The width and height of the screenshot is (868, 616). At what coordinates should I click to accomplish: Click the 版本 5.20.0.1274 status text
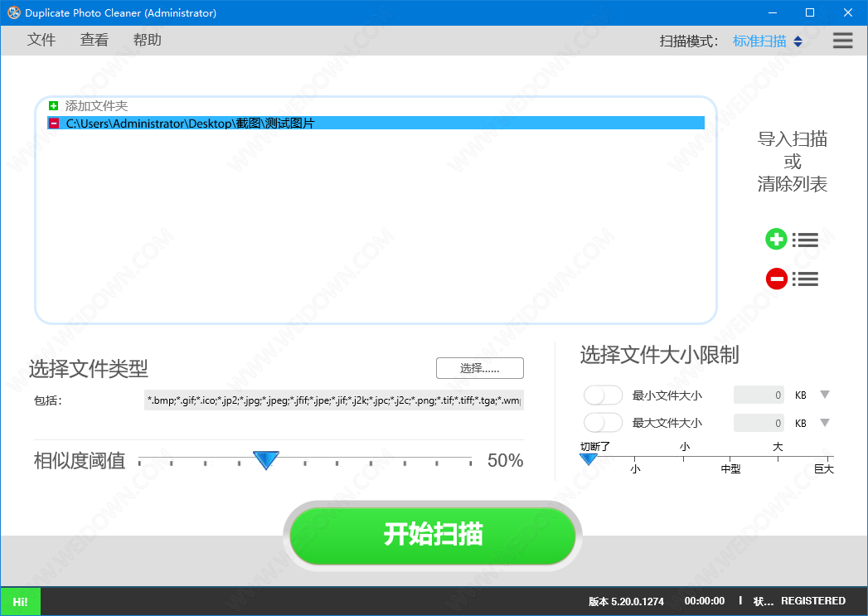coord(626,601)
